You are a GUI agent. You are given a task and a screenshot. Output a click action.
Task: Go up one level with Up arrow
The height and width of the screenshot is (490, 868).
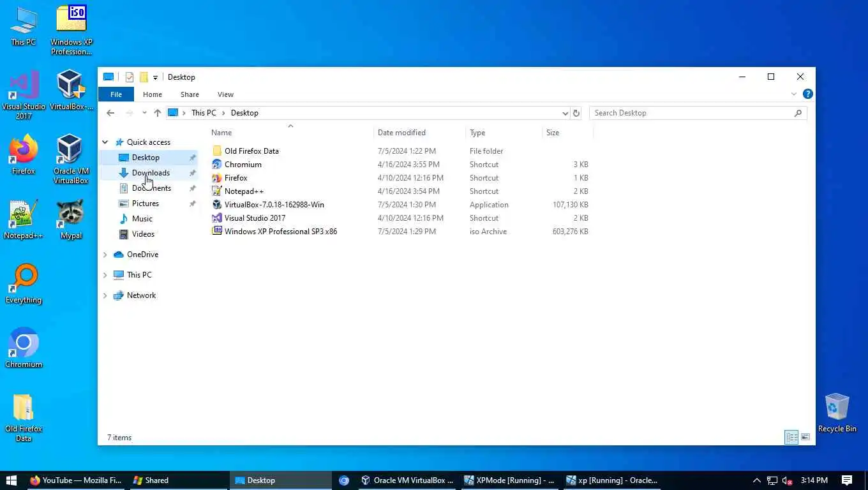158,113
